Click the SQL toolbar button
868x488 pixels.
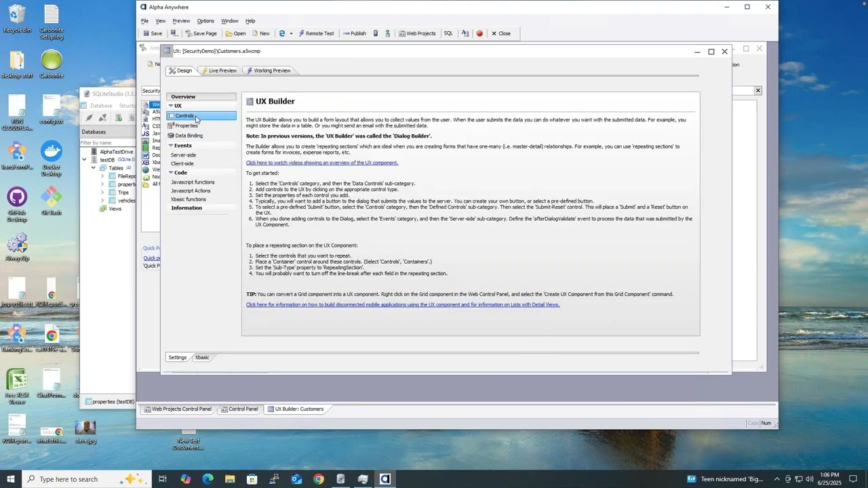click(448, 33)
